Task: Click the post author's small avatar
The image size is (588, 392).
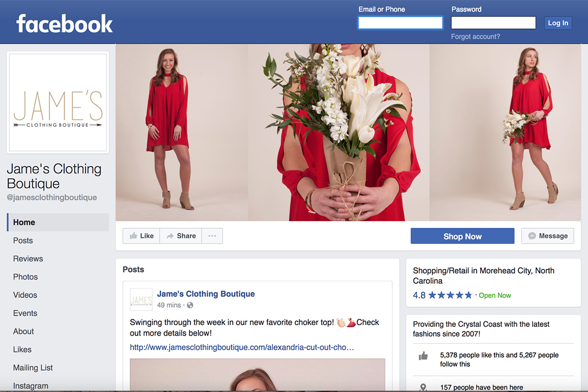Action: 141,299
